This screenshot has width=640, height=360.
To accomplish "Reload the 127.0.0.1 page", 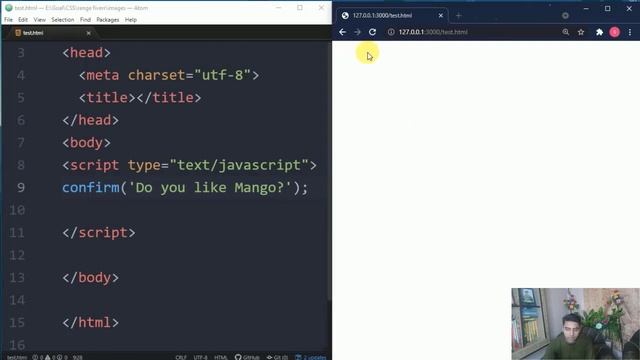I will 372,32.
